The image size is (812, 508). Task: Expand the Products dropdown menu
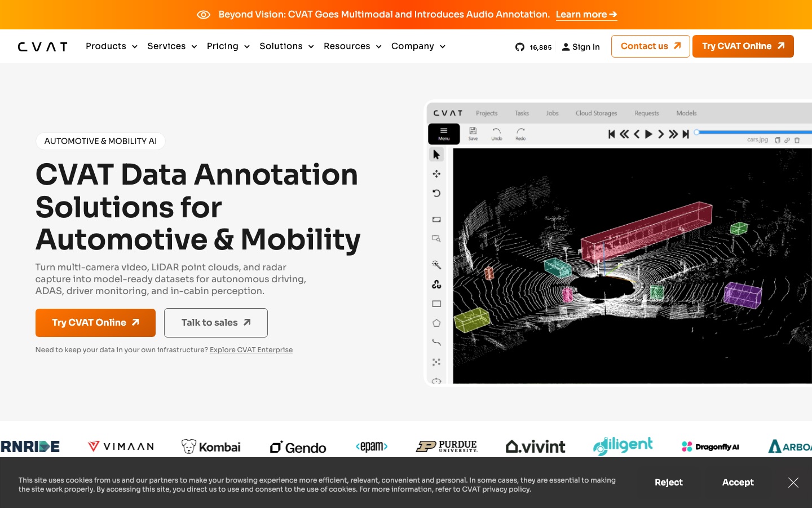pyautogui.click(x=112, y=46)
